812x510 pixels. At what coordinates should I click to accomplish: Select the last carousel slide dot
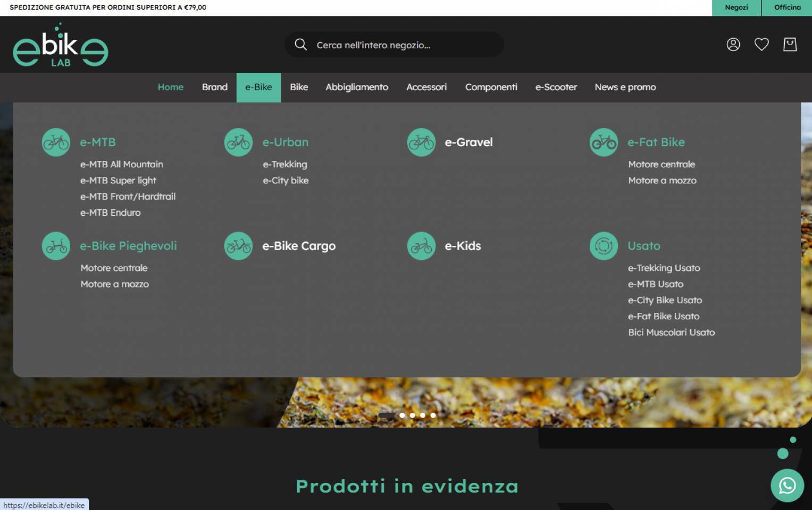tap(433, 415)
